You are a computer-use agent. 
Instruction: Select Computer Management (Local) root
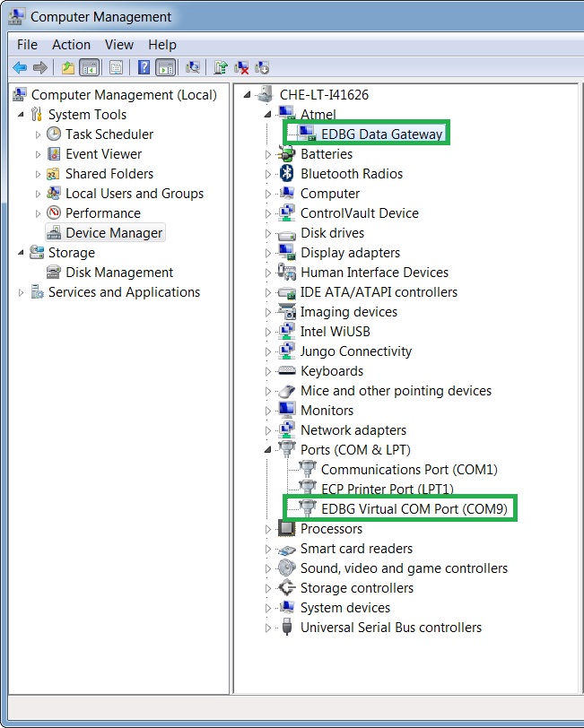[x=124, y=95]
